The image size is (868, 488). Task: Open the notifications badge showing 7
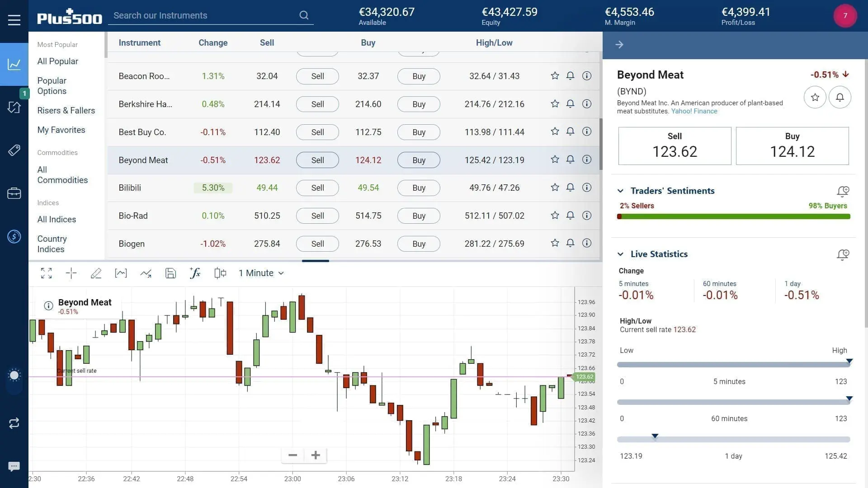[845, 16]
